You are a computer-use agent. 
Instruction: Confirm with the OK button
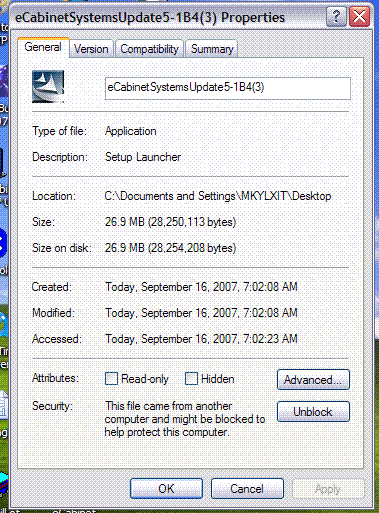(x=166, y=489)
